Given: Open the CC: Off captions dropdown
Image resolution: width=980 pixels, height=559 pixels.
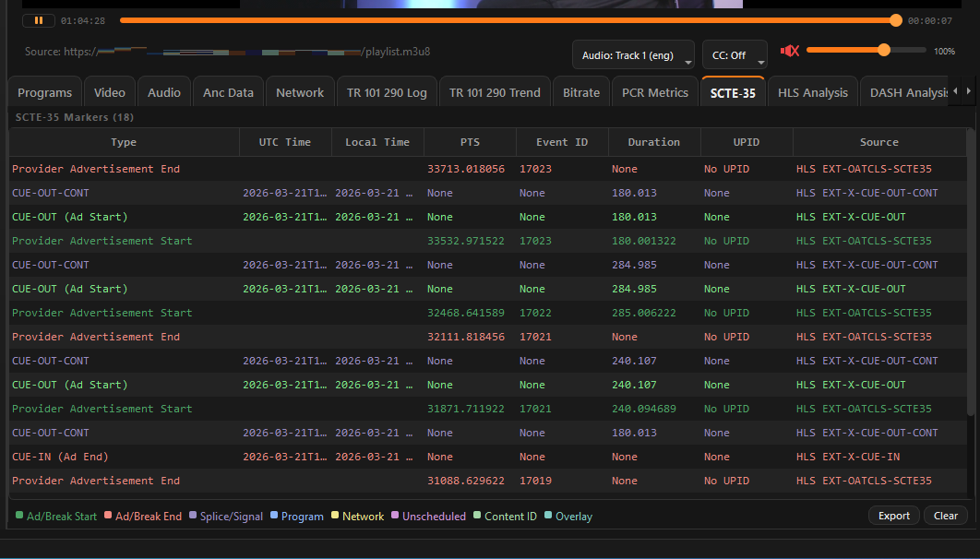Looking at the screenshot, I should pyautogui.click(x=735, y=55).
